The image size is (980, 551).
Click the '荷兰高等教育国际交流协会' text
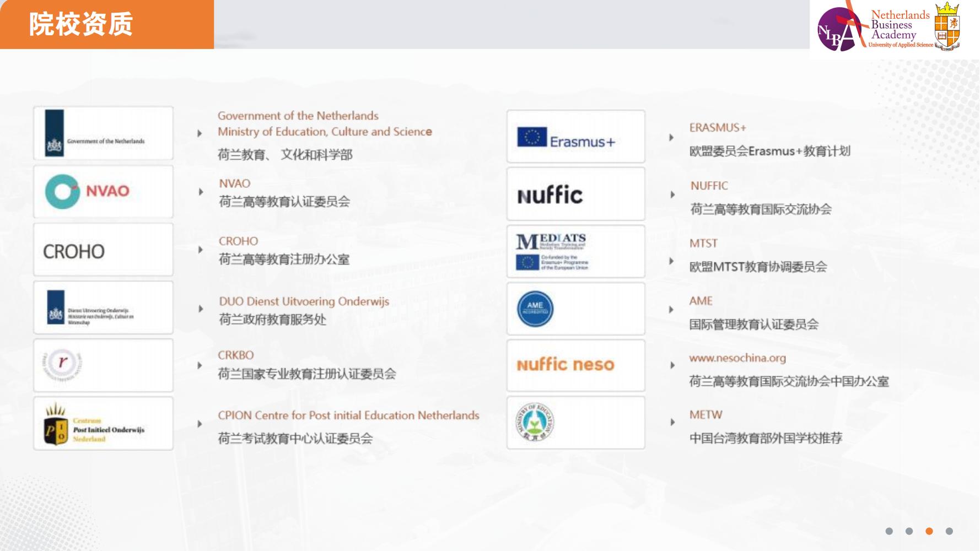pos(761,209)
